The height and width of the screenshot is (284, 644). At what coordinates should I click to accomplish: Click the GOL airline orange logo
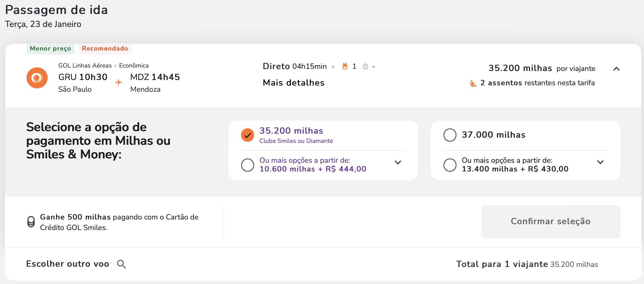click(37, 78)
